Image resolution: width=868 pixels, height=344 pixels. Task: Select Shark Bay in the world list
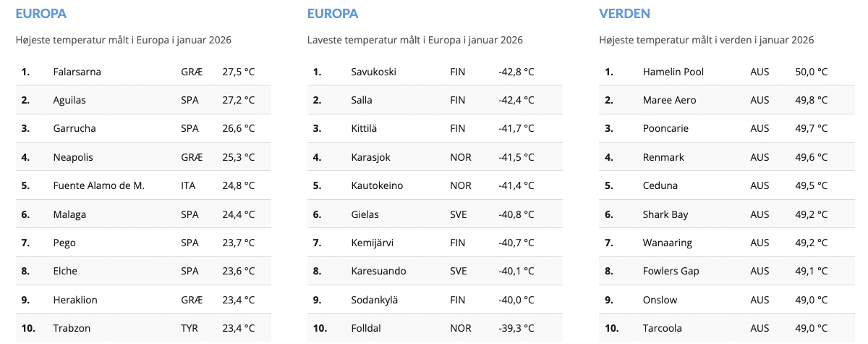665,214
